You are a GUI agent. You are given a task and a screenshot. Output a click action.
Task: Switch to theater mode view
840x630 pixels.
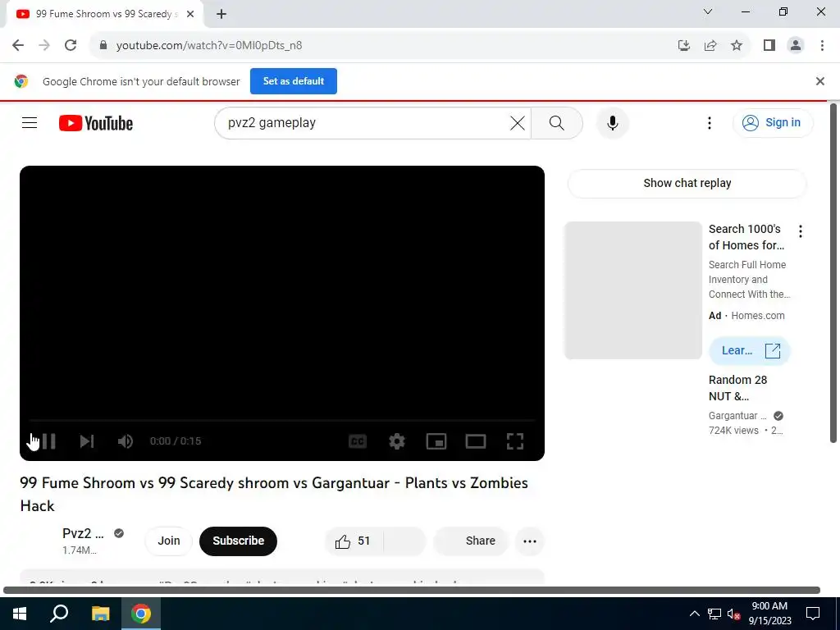click(x=476, y=441)
